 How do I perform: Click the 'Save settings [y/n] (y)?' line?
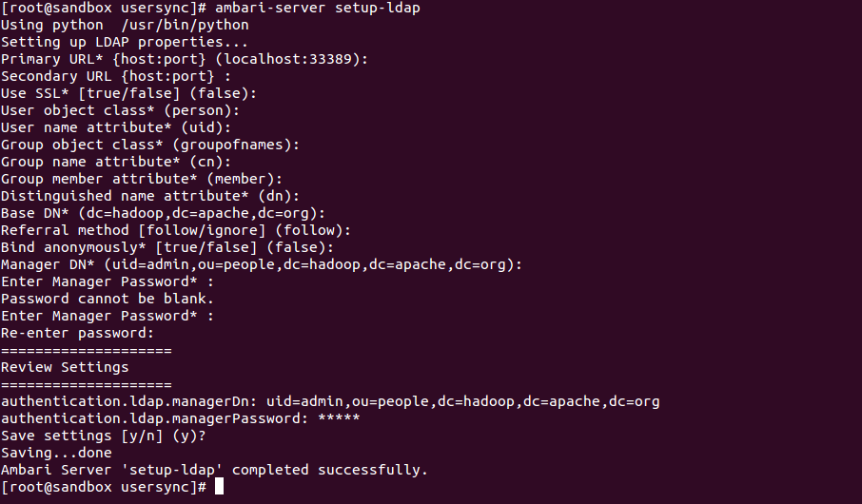coord(103,436)
